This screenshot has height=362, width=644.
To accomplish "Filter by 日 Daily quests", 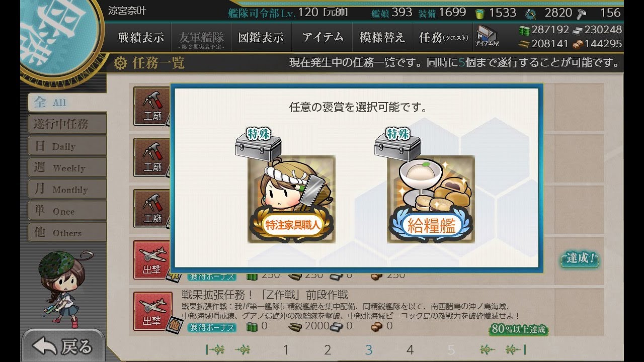I will (x=66, y=146).
